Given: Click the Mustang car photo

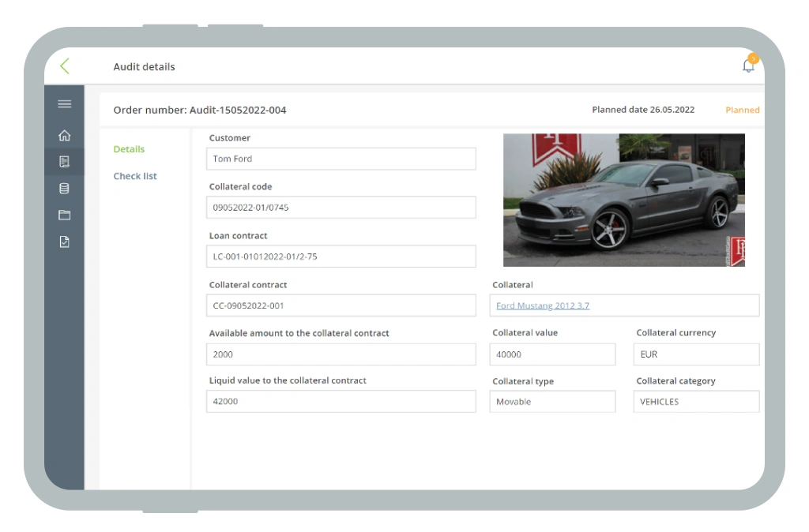Looking at the screenshot, I should point(624,200).
